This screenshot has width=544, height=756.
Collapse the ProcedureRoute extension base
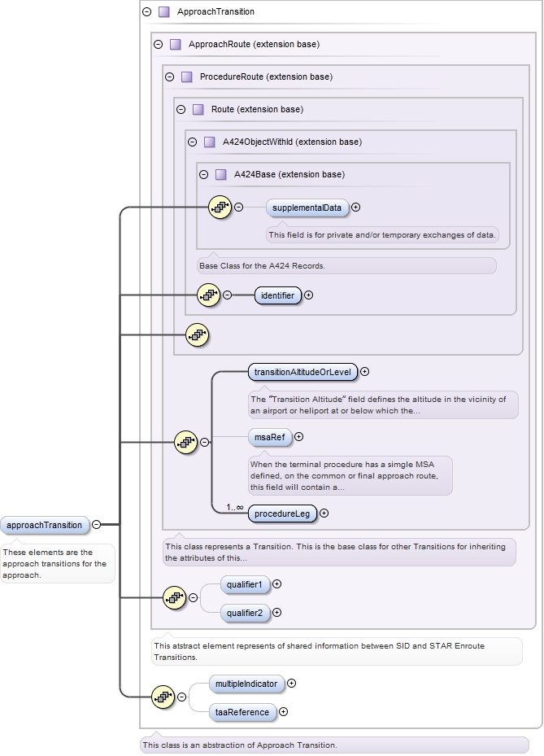point(169,76)
